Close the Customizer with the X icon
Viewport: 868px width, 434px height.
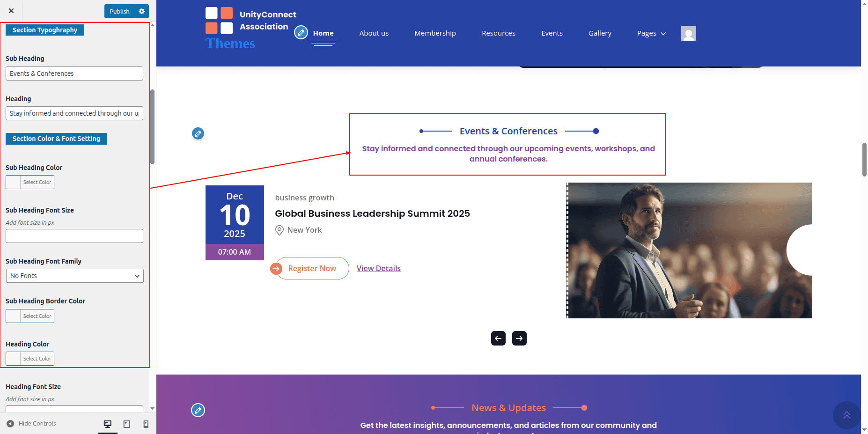[11, 11]
